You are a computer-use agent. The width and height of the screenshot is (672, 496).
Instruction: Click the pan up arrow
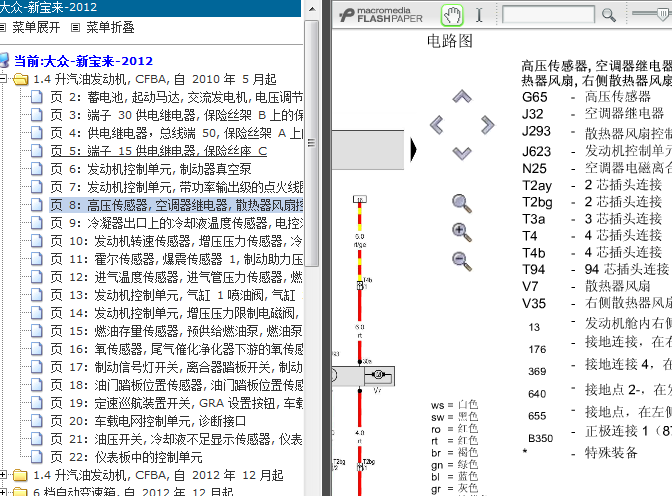[x=462, y=96]
